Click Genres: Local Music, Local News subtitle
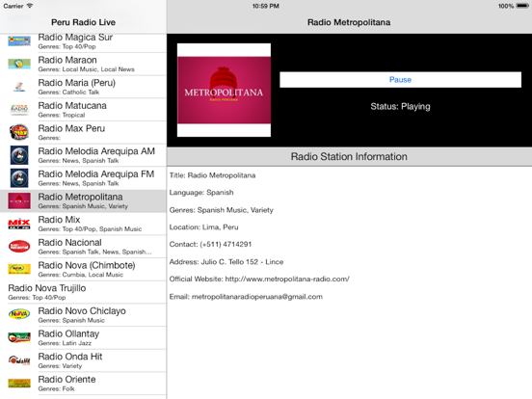Viewport: 532px width, 399px height. tap(86, 69)
